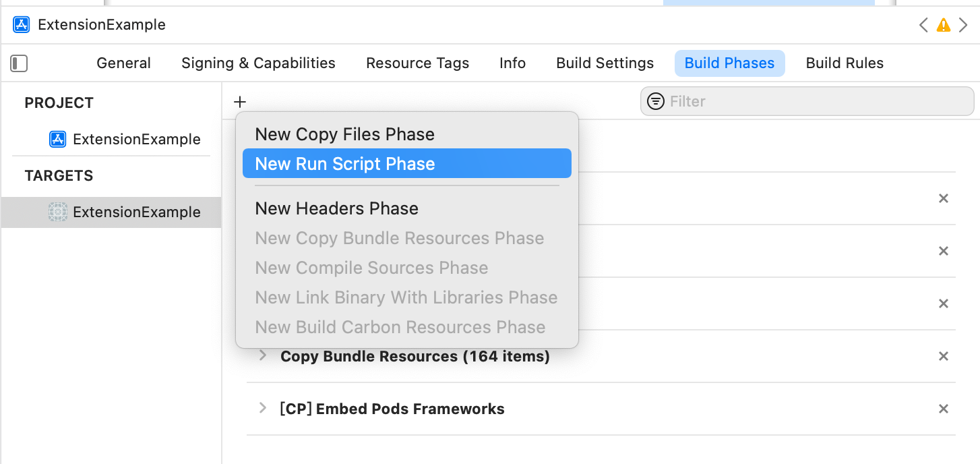Go forward with right chevron arrow
The height and width of the screenshot is (464, 980).
point(964,26)
